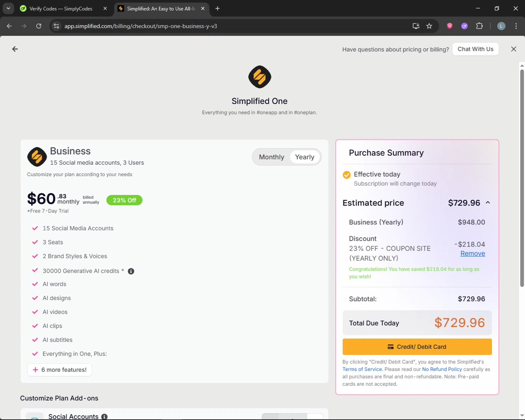Click the checkmark beside AI subtitles

(x=35, y=340)
